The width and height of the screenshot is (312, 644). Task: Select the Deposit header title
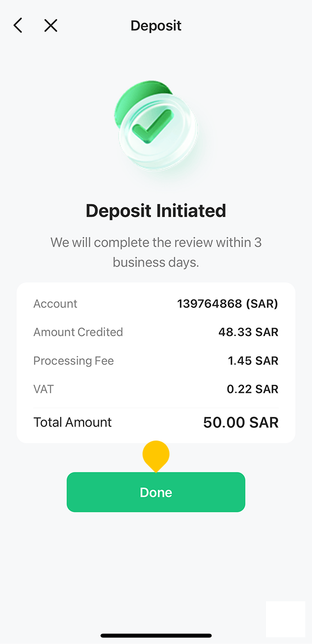(156, 25)
